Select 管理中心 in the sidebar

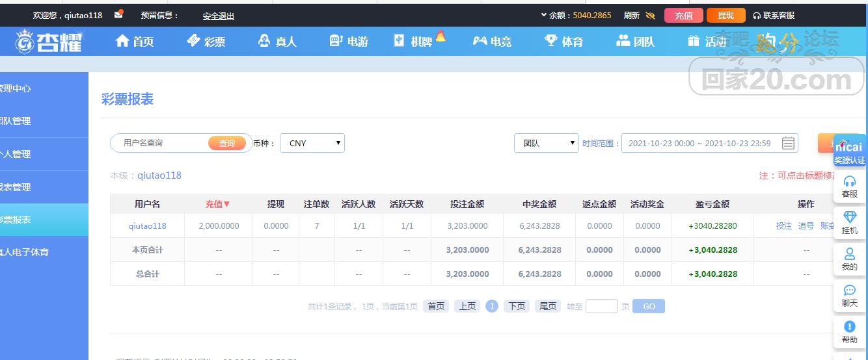click(x=44, y=88)
